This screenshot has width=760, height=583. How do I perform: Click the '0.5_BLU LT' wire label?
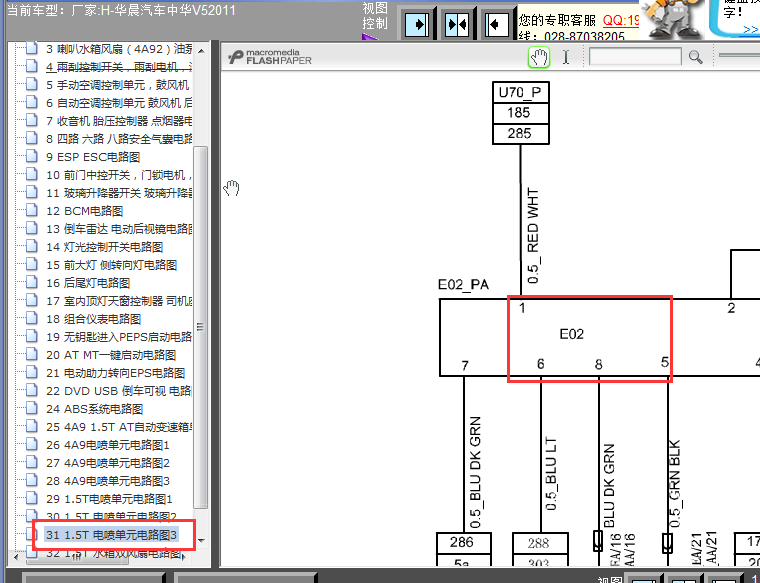click(x=551, y=473)
